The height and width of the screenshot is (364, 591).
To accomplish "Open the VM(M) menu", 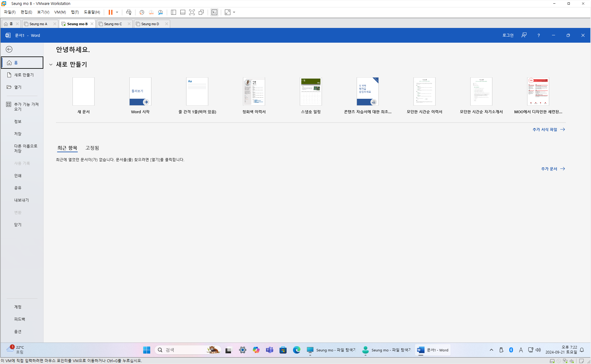I will tap(60, 12).
